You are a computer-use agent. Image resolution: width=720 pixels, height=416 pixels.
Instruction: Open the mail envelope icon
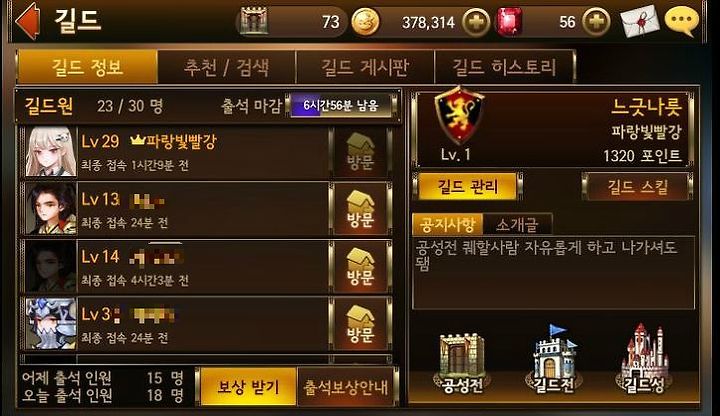(x=640, y=21)
